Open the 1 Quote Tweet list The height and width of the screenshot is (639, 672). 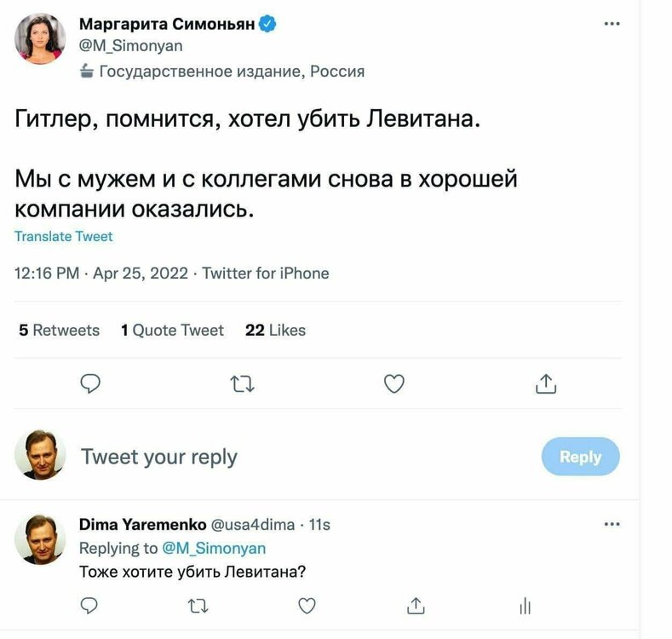click(x=172, y=330)
